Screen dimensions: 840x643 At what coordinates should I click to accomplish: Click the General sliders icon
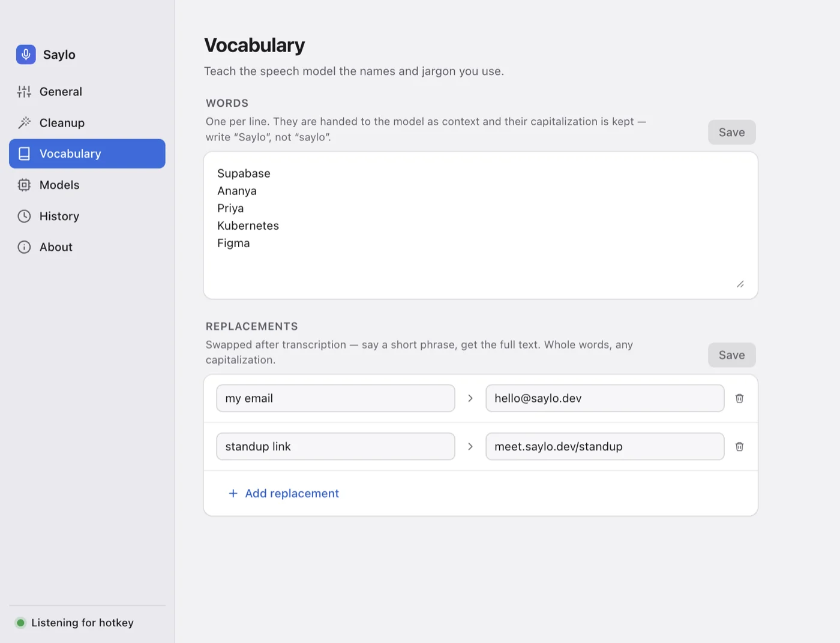click(24, 92)
